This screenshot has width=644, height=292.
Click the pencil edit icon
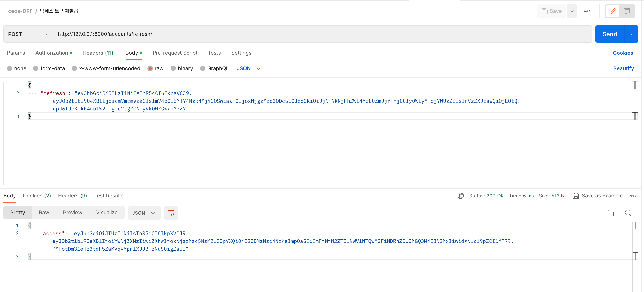(612, 11)
